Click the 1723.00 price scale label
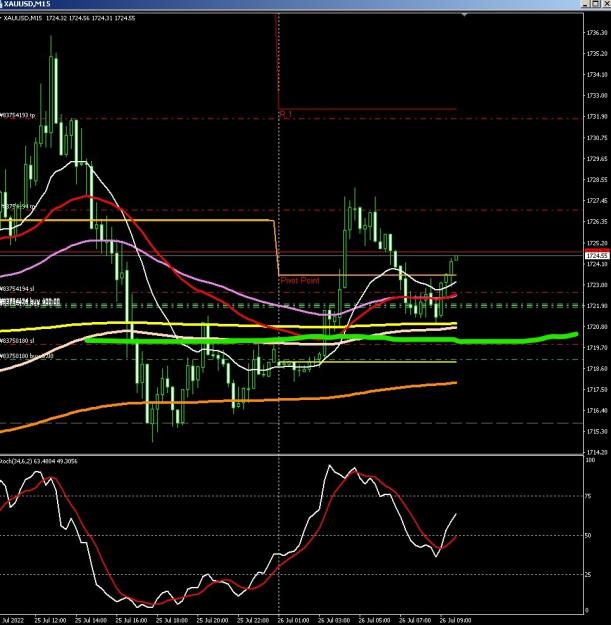This screenshot has height=625, width=611. [597, 285]
